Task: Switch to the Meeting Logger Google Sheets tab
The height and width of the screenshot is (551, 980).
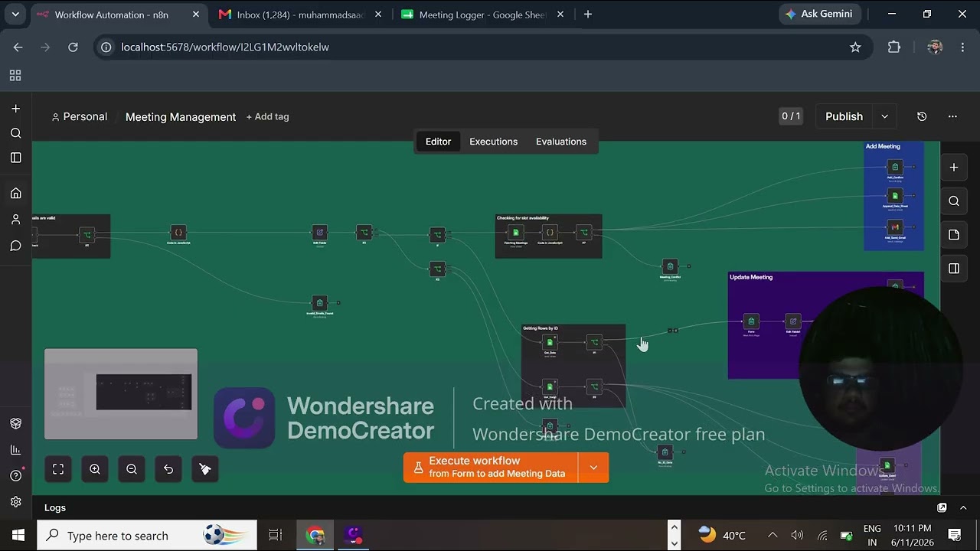Action: click(x=482, y=15)
